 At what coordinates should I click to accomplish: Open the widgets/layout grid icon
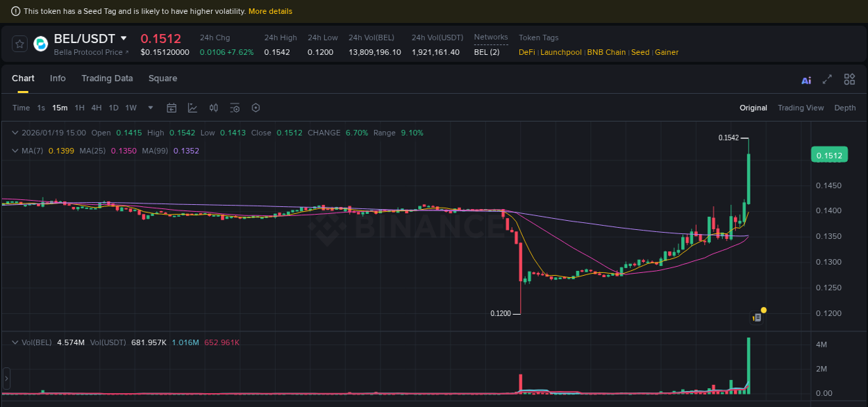click(x=849, y=79)
